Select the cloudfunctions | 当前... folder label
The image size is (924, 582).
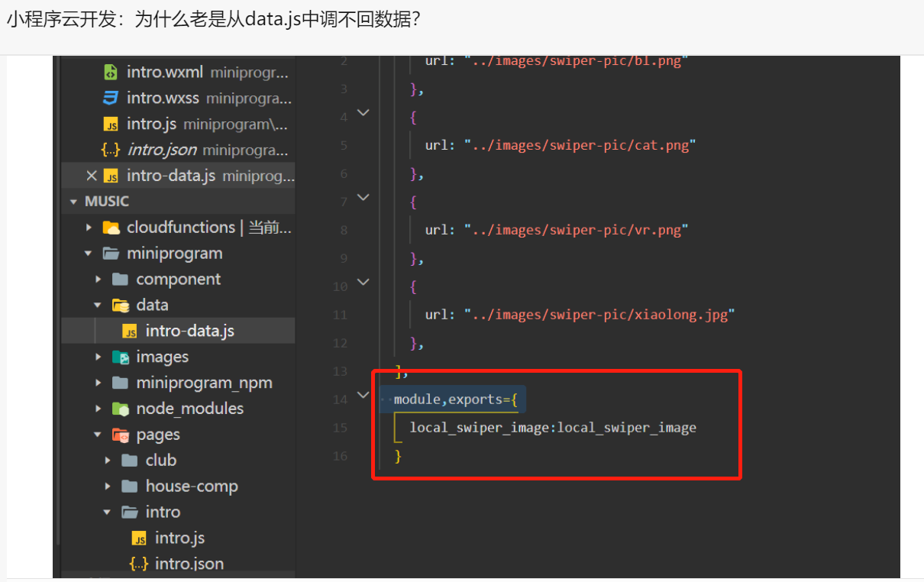point(209,228)
